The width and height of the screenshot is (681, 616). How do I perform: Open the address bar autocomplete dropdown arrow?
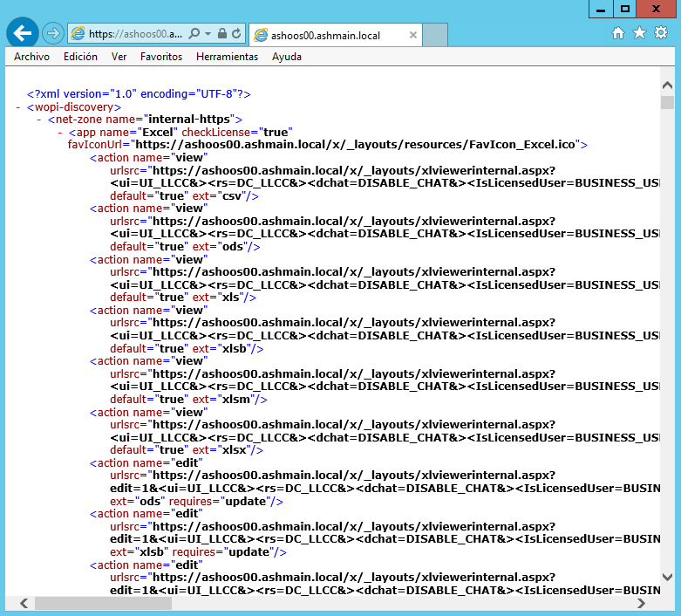point(208,33)
